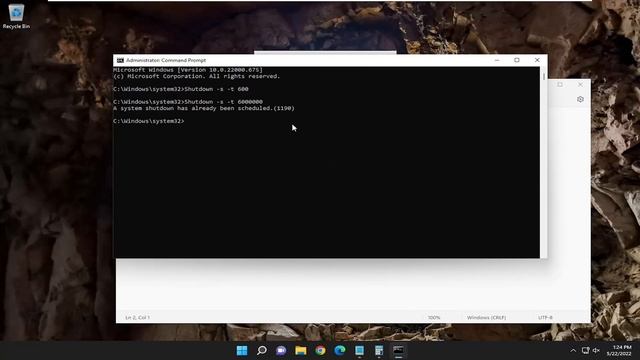Click the muted volume tray icon

click(596, 351)
